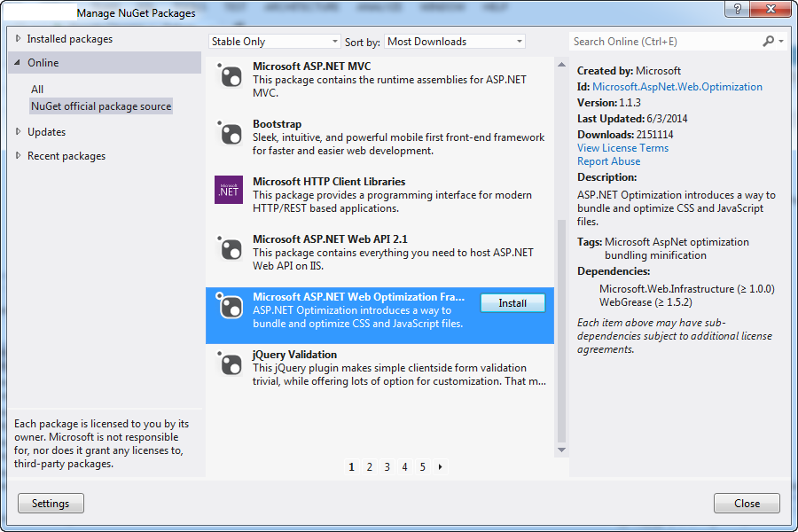Click the Report Abuse link
798x532 pixels.
point(608,160)
